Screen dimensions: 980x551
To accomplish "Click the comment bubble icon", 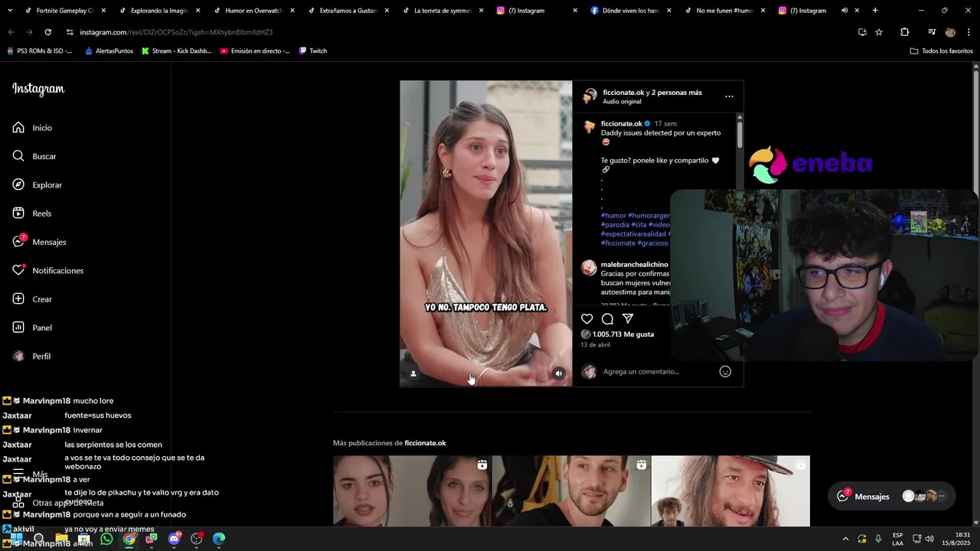I will coord(607,318).
